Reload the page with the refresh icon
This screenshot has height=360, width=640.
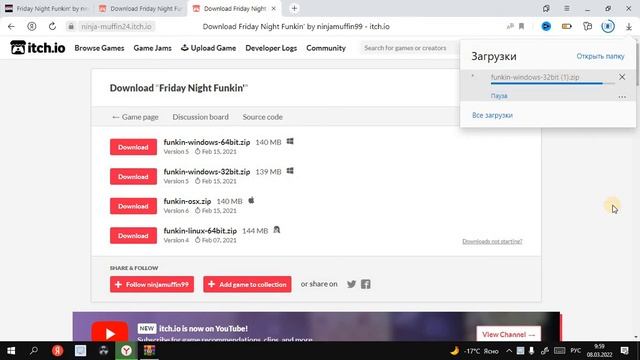coord(52,27)
